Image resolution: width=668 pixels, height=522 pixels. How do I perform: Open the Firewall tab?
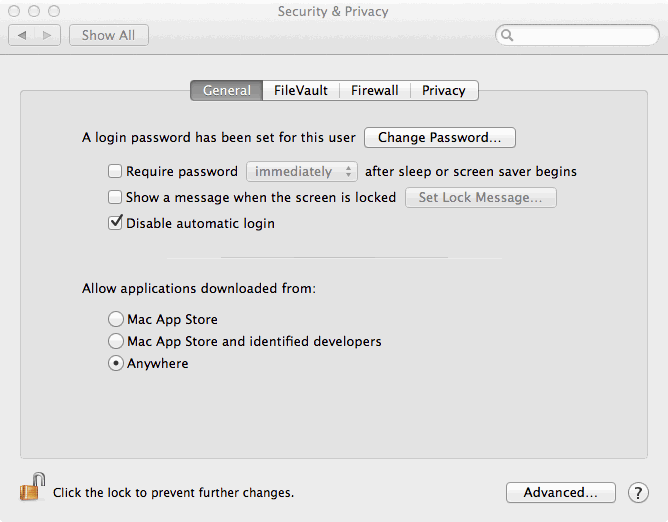[375, 90]
